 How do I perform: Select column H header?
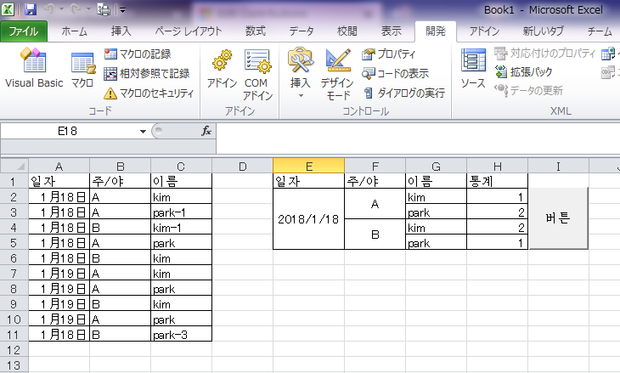pos(497,167)
